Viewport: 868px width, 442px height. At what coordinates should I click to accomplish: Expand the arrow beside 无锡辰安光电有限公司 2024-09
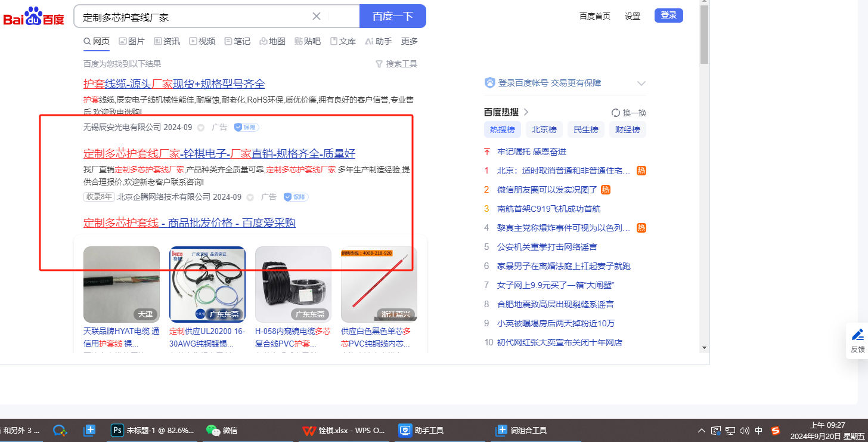201,128
